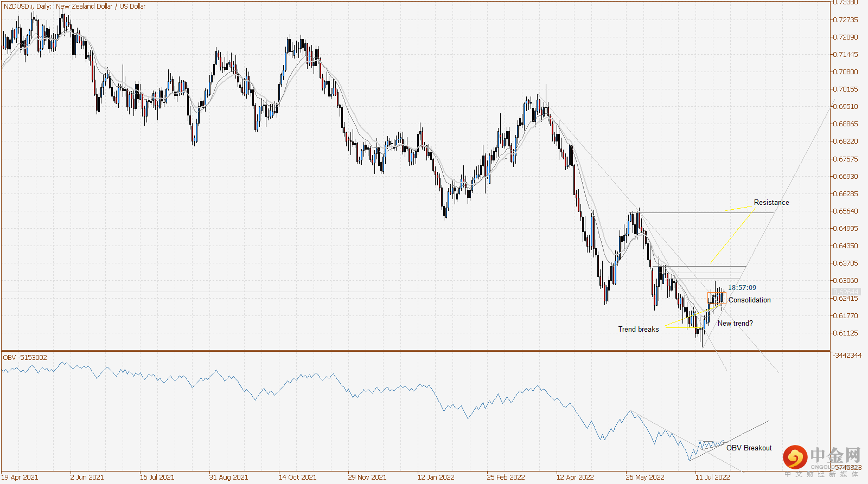
Task: Click the 0.70800 price axis label
Action: pyautogui.click(x=845, y=72)
